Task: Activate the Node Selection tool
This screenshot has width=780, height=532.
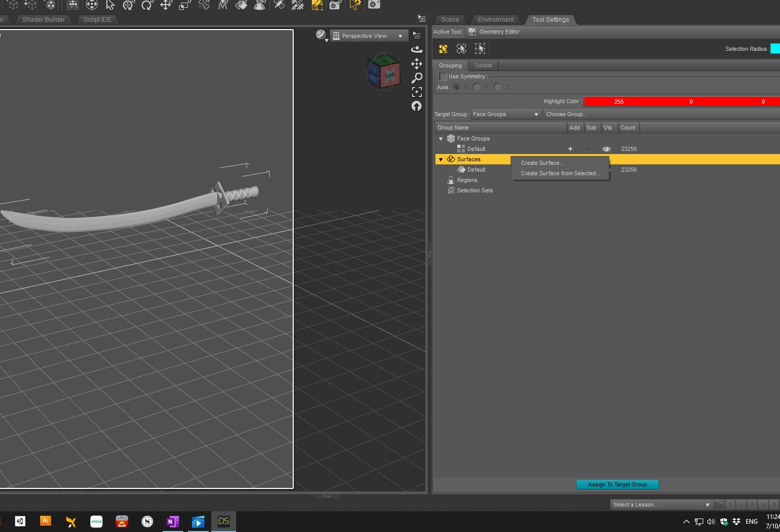Action: pos(110,5)
